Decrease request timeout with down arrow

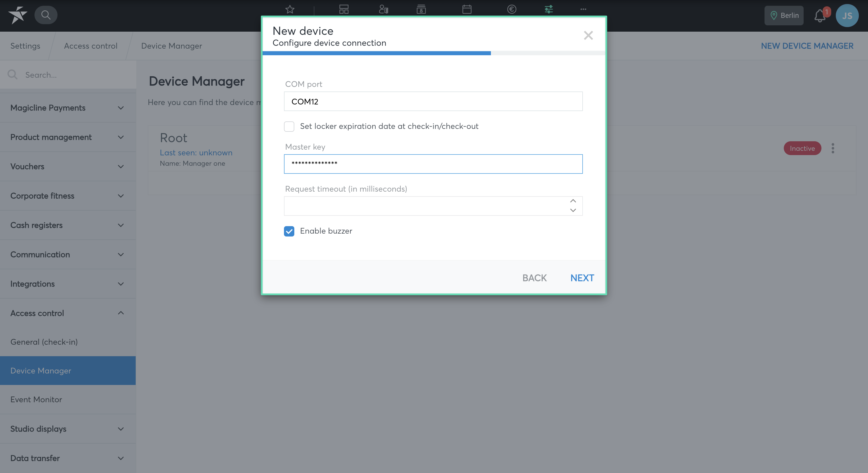pyautogui.click(x=573, y=210)
